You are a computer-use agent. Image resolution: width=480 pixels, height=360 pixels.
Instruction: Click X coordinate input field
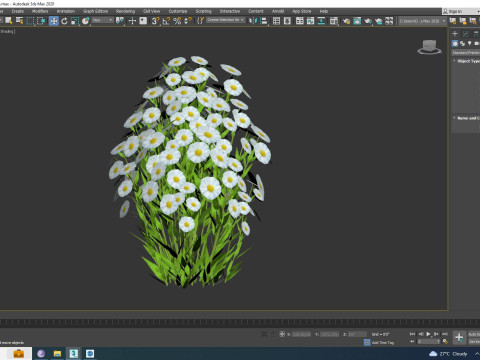pyautogui.click(x=301, y=334)
